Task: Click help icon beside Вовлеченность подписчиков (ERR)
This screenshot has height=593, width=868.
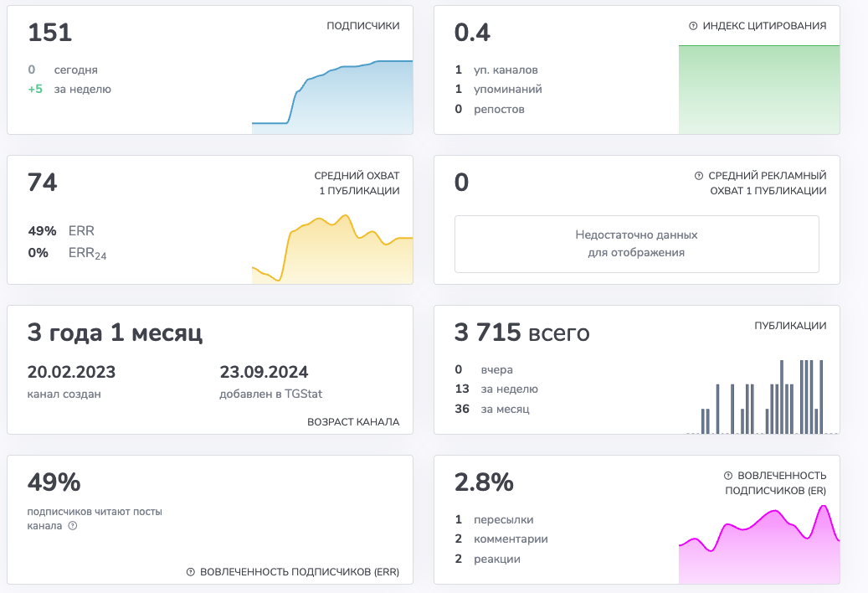Action: point(191,572)
